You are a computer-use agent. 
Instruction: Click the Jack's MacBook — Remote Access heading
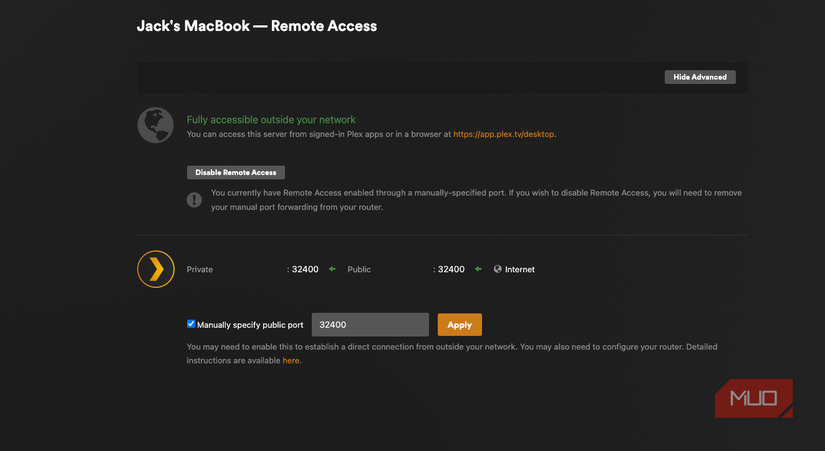(x=257, y=26)
